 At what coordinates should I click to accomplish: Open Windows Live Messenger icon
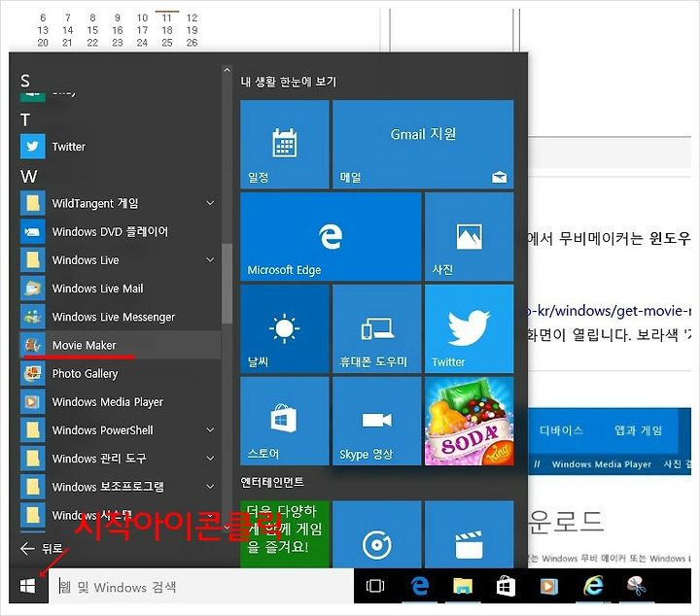point(33,317)
